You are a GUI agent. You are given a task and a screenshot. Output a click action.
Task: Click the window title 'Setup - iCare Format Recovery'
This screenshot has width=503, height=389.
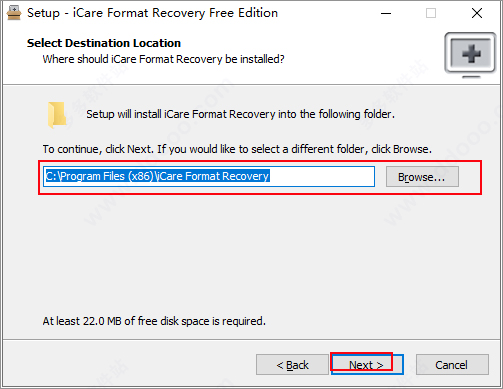[152, 13]
